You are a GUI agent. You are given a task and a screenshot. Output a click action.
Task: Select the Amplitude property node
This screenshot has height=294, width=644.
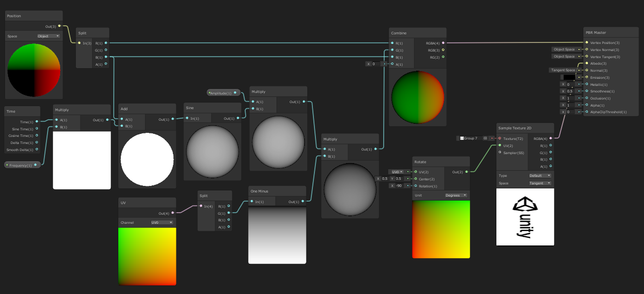222,93
